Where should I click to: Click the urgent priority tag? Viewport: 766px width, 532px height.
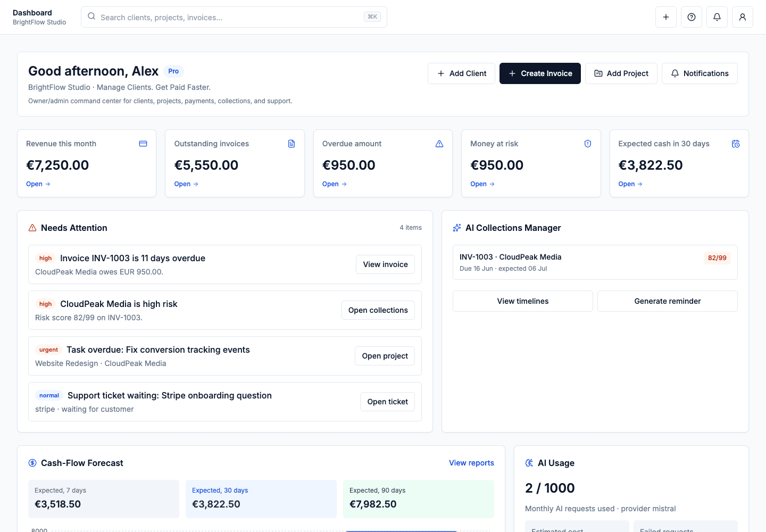point(48,350)
